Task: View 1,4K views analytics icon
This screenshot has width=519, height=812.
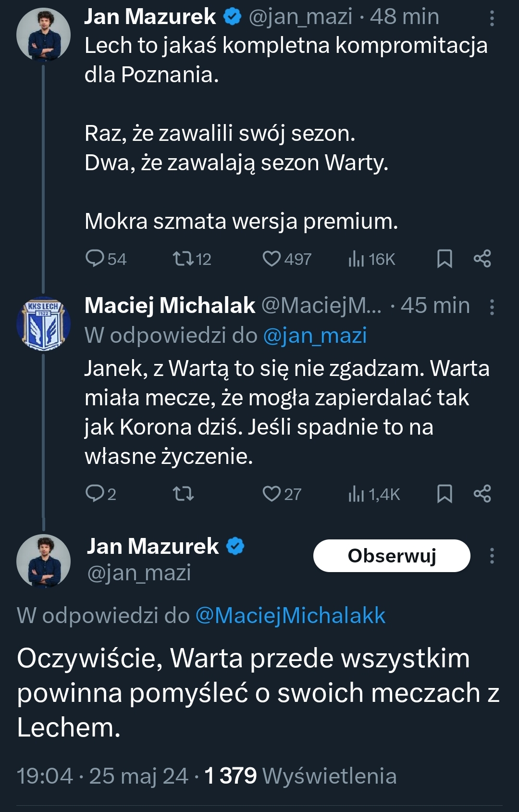Action: pyautogui.click(x=356, y=493)
